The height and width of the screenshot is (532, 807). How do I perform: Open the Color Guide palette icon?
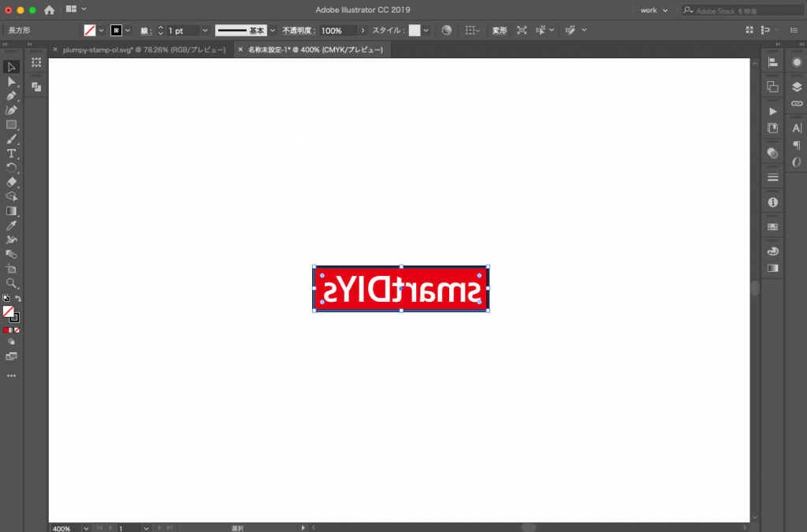click(x=772, y=251)
